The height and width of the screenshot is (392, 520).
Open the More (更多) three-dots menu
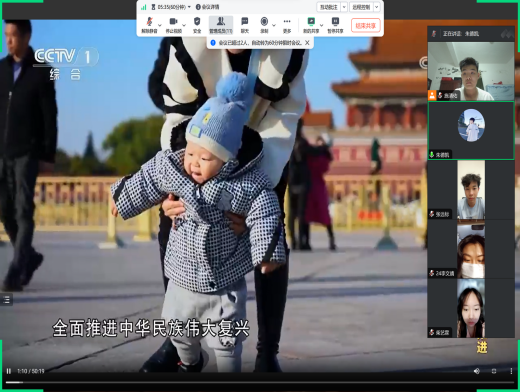pyautogui.click(x=287, y=25)
